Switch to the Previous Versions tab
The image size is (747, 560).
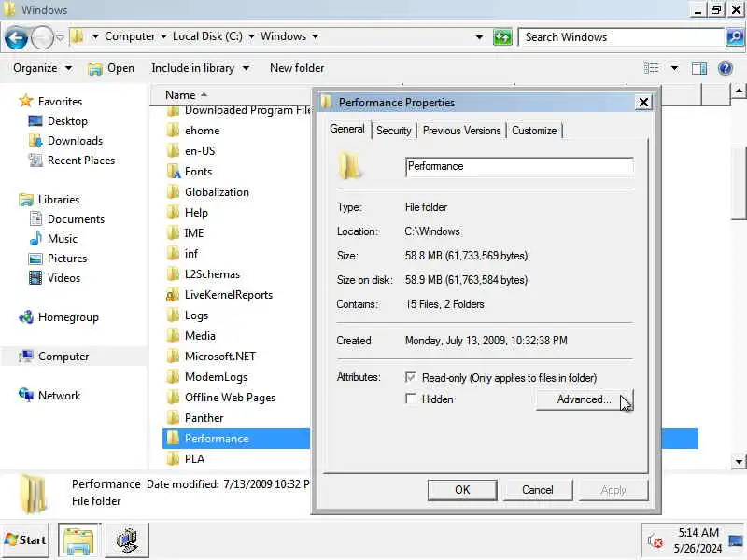[x=461, y=131]
